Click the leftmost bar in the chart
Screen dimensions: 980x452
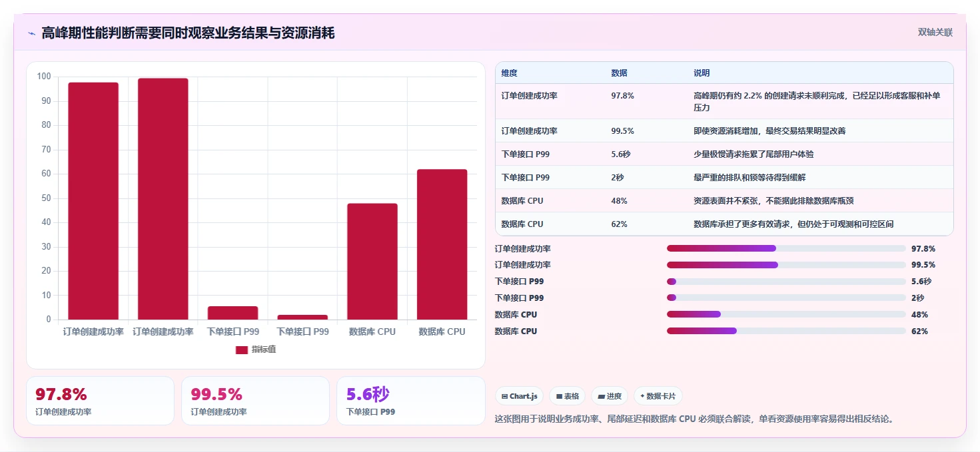pyautogui.click(x=93, y=201)
